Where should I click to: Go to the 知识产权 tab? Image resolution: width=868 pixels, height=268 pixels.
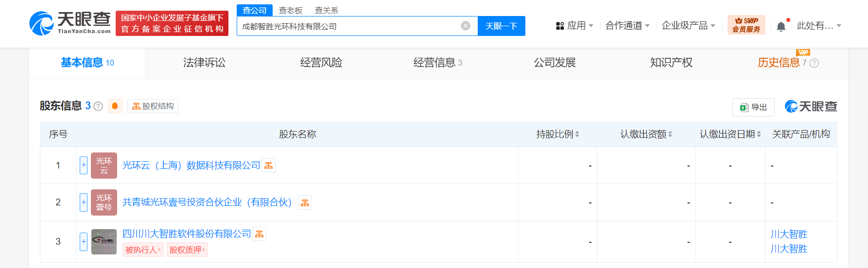click(671, 63)
